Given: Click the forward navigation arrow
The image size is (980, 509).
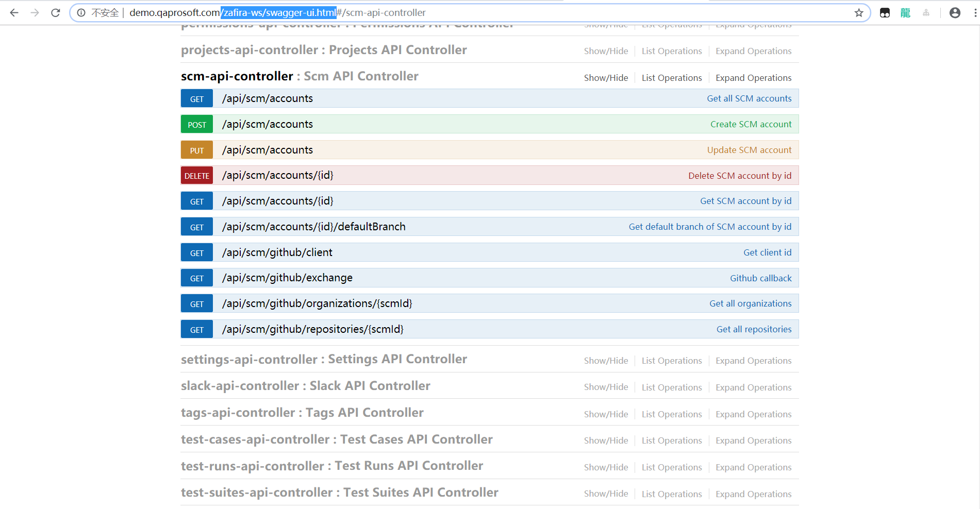Looking at the screenshot, I should 34,12.
